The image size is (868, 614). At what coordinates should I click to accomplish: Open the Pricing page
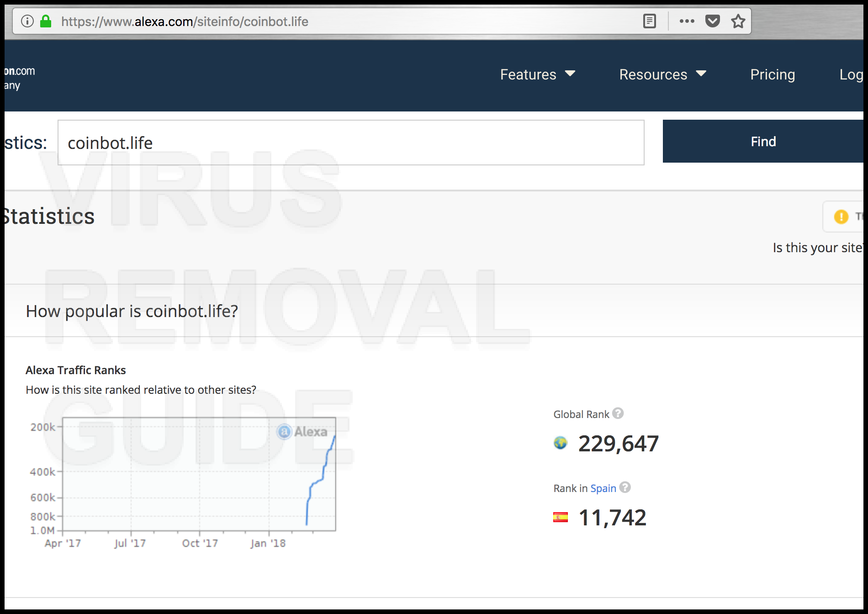(x=773, y=74)
